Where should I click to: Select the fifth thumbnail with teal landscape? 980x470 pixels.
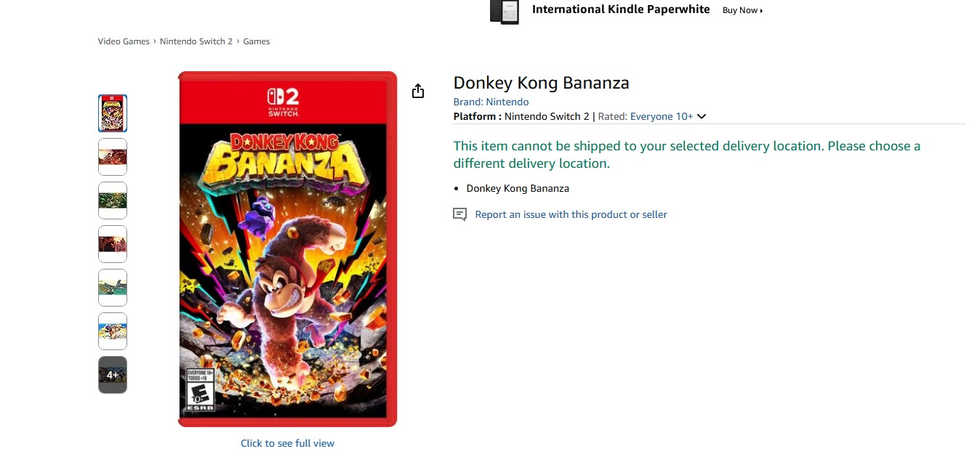click(x=113, y=288)
